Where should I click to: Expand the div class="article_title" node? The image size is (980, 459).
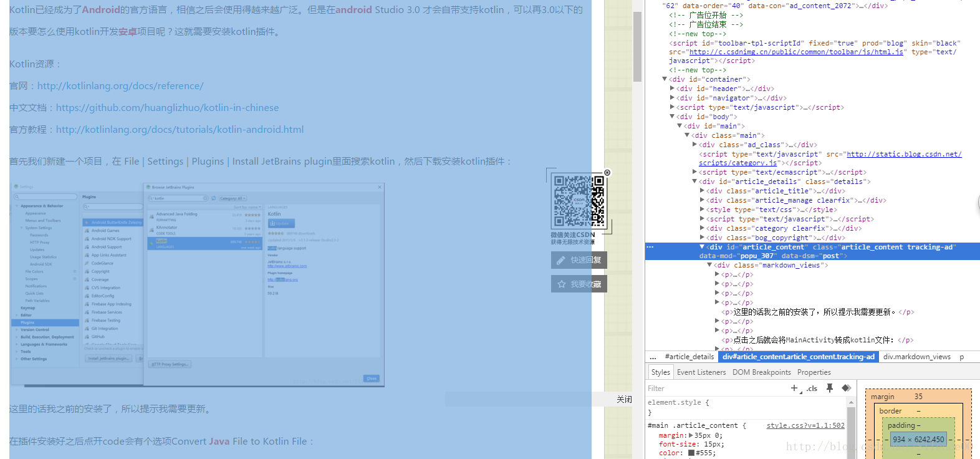(702, 191)
